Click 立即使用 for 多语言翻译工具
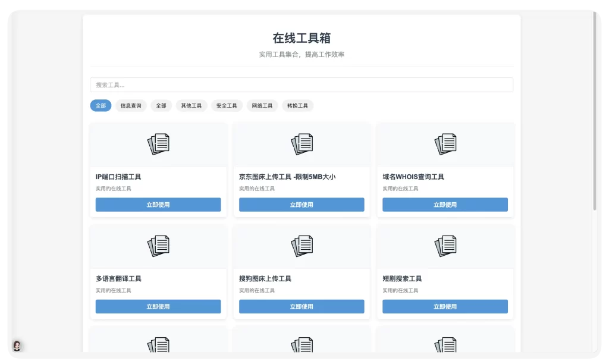Image resolution: width=609 pixels, height=364 pixels. point(158,306)
